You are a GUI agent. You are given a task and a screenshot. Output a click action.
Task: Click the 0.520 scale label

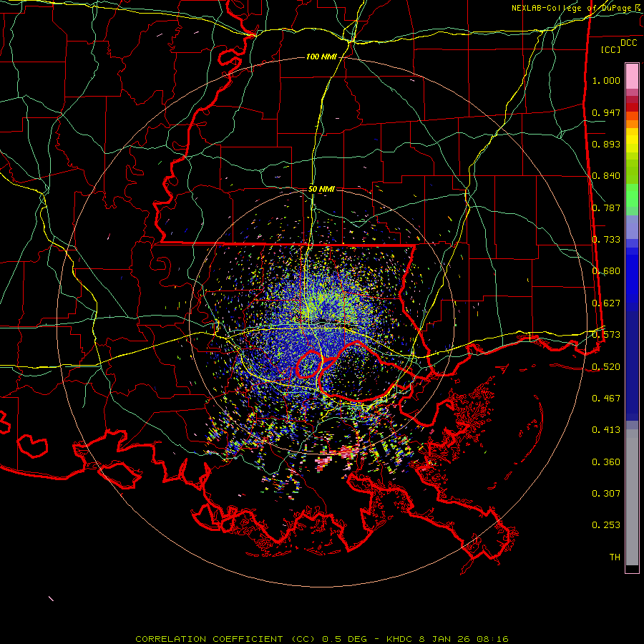pos(606,367)
